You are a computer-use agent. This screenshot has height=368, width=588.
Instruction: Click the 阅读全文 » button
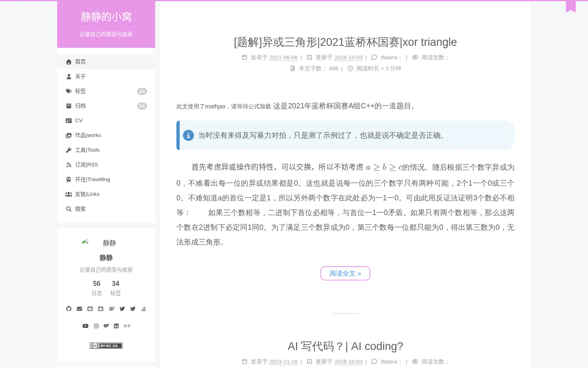pyautogui.click(x=345, y=274)
